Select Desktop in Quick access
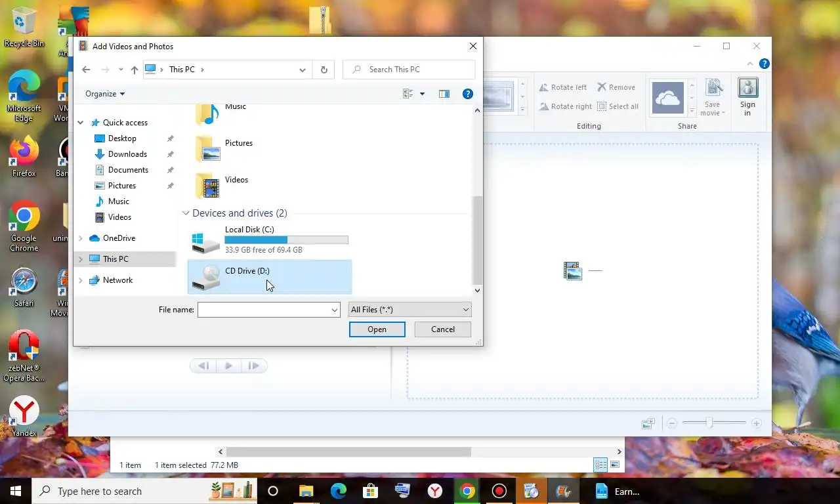The height and width of the screenshot is (504, 840). click(122, 138)
